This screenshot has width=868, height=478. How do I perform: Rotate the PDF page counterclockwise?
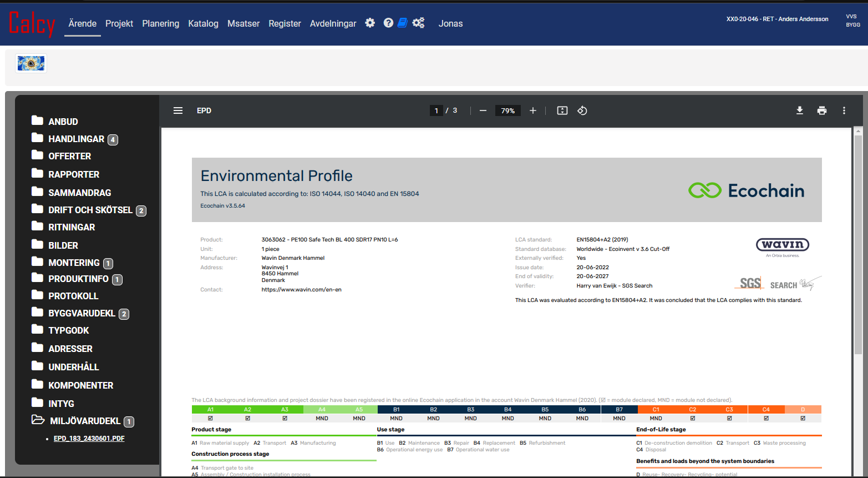pos(582,110)
